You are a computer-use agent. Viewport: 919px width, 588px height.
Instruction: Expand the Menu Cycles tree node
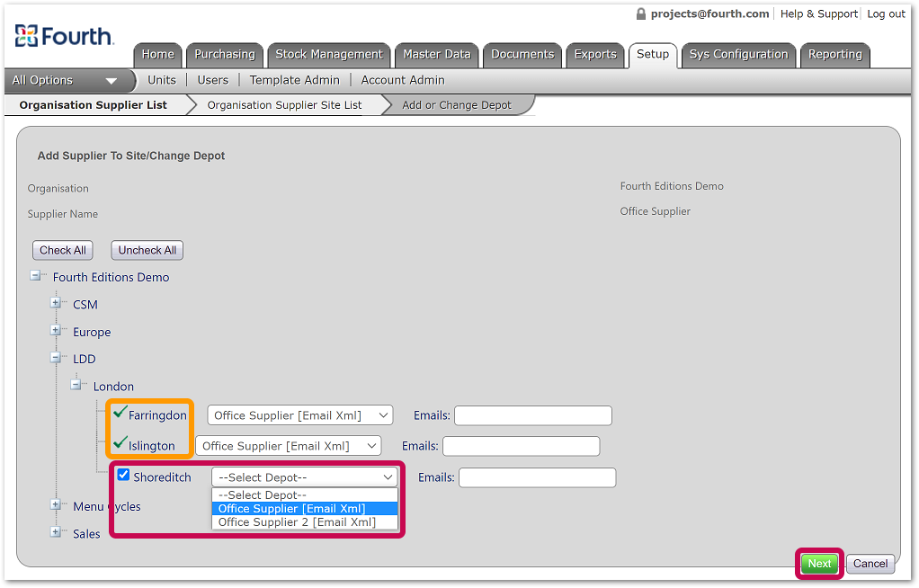(x=56, y=504)
